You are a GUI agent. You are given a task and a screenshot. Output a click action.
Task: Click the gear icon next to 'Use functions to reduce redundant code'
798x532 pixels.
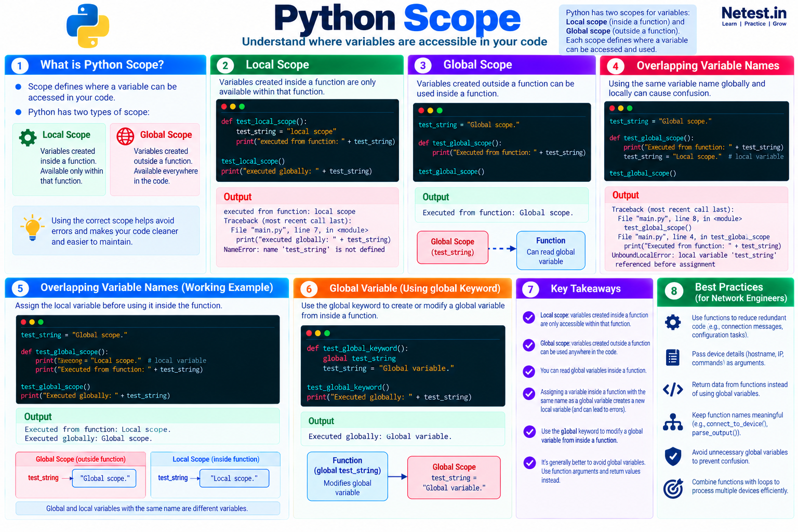(x=673, y=322)
